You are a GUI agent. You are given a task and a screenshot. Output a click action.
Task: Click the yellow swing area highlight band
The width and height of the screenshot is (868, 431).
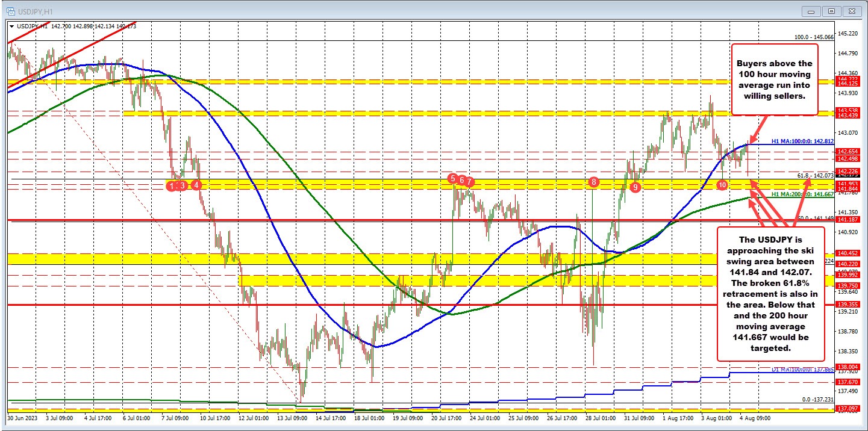361,184
